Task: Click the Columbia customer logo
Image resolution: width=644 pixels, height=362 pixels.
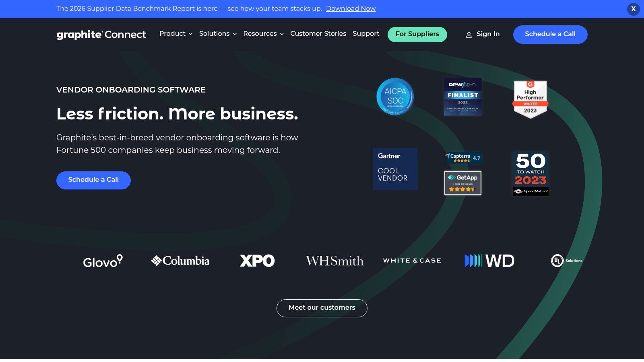Action: pyautogui.click(x=180, y=261)
